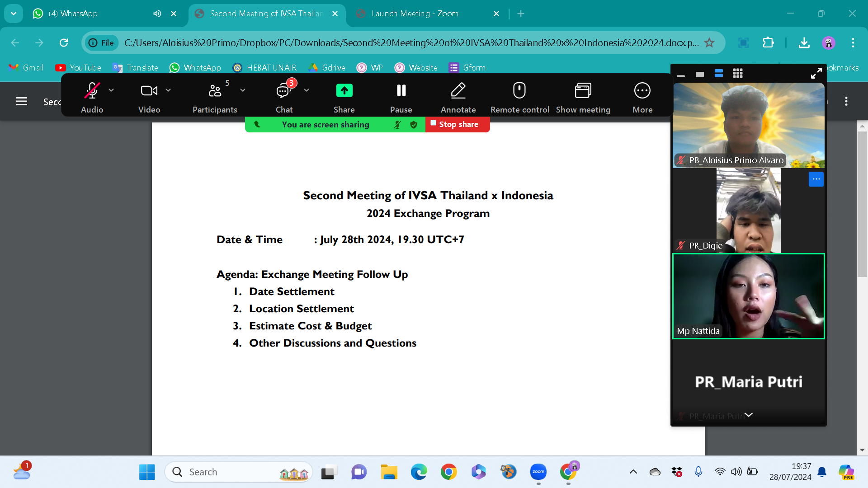The width and height of the screenshot is (868, 488).
Task: Expand more participants chevron below Maria Putri
Action: (x=749, y=415)
